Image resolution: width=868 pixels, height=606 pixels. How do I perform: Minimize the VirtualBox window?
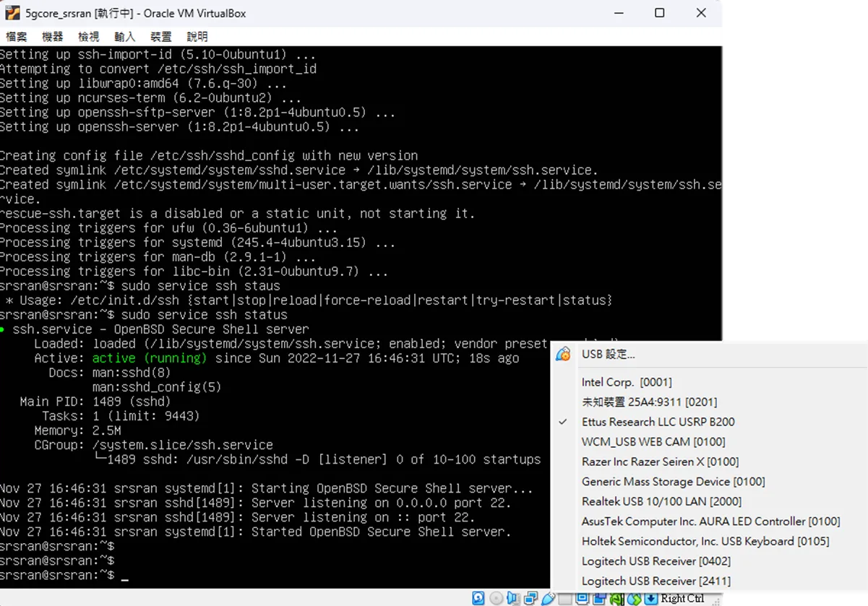tap(618, 13)
